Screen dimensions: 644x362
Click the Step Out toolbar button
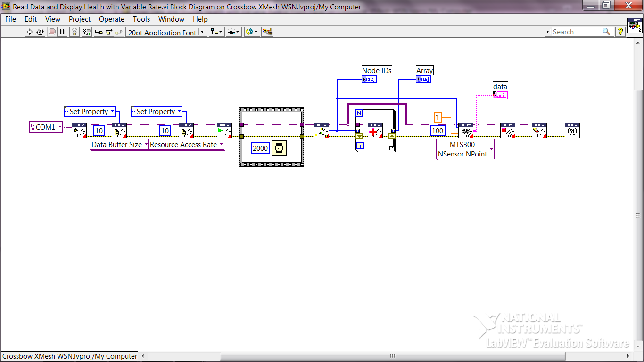point(119,32)
